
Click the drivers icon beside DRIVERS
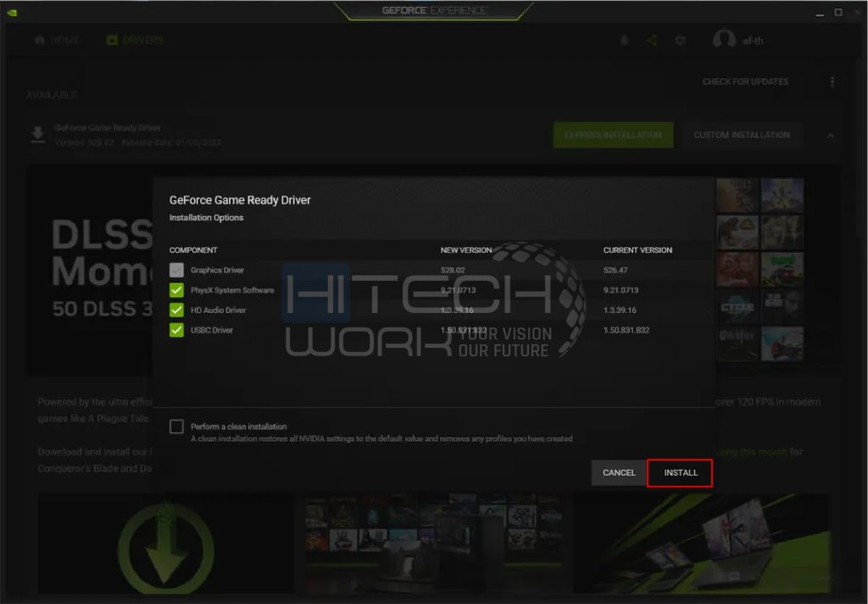pyautogui.click(x=112, y=41)
